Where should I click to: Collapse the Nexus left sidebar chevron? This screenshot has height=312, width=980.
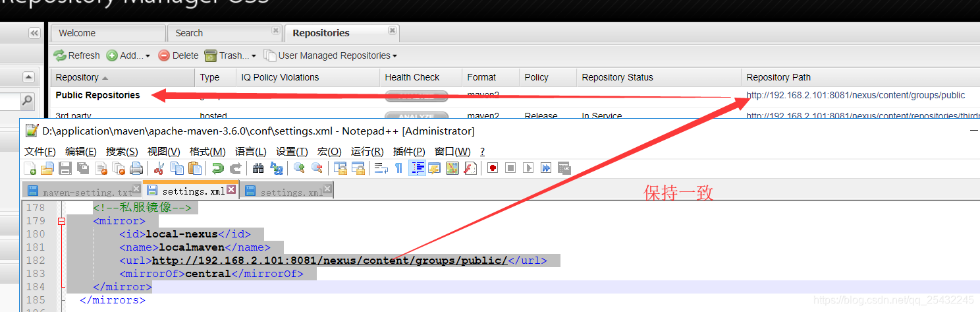34,33
